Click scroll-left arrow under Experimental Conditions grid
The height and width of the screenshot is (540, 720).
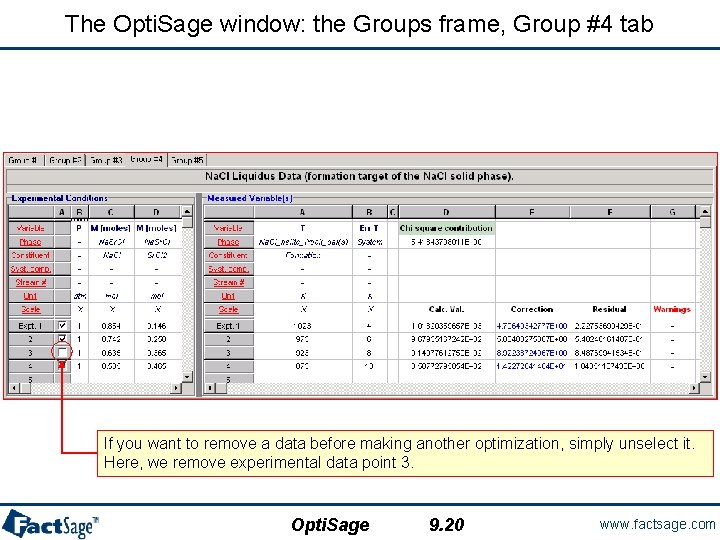(14, 388)
